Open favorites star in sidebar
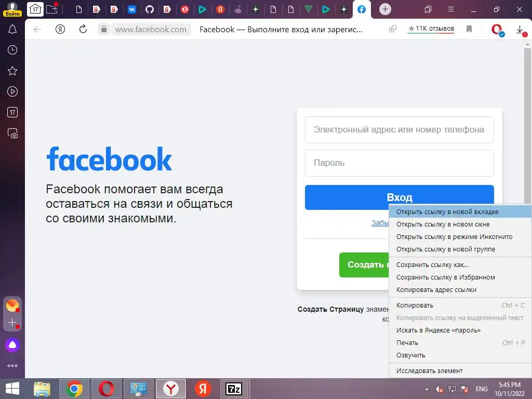The image size is (532, 399). [x=12, y=71]
